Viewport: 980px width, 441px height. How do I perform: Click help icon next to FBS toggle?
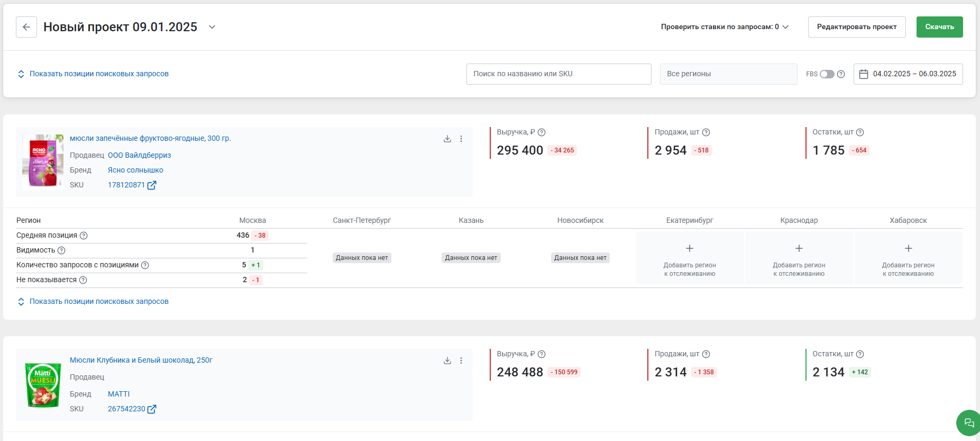tap(841, 74)
